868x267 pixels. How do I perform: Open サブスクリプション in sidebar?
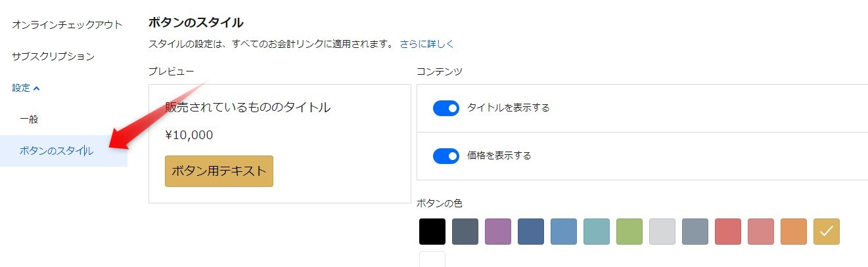click(53, 56)
